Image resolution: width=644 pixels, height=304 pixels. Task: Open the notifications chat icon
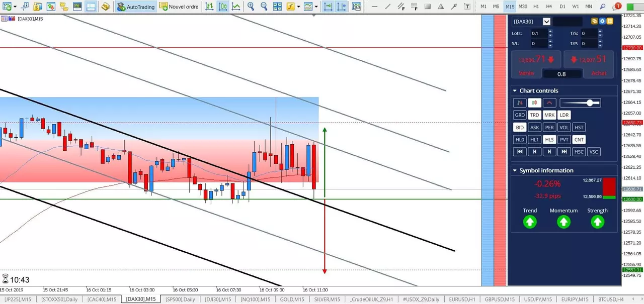click(x=617, y=6)
